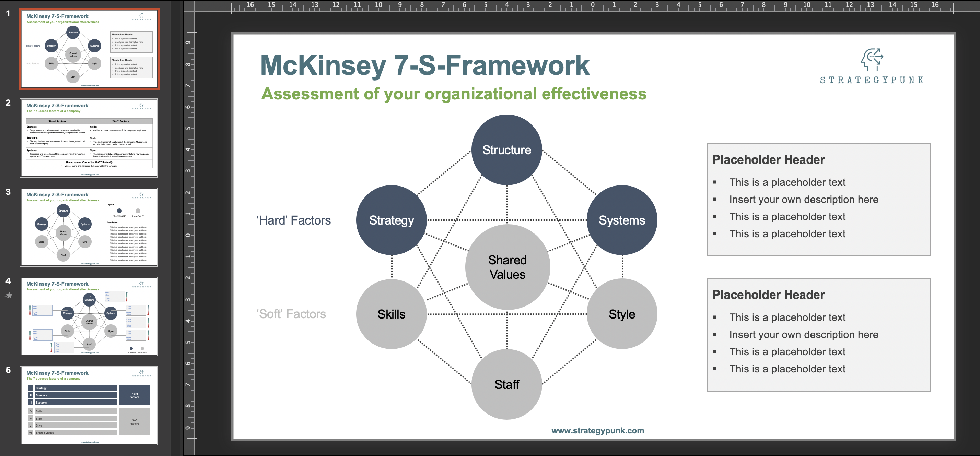Select the Style circle in the diagram

[x=622, y=314]
